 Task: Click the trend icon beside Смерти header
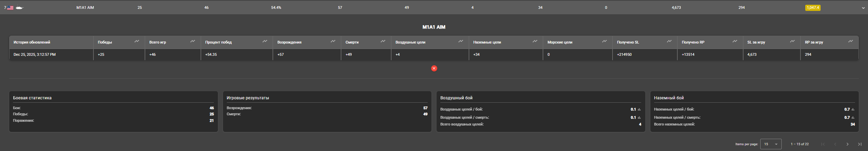[x=383, y=41]
